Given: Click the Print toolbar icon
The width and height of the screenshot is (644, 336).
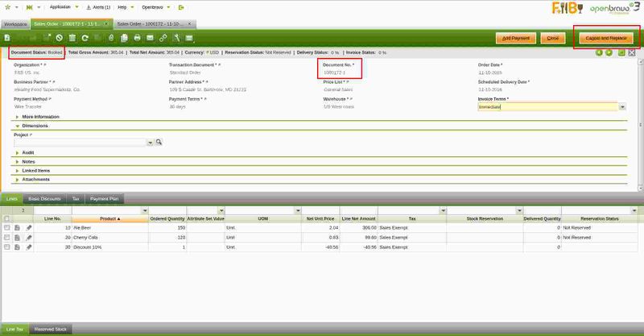Looking at the screenshot, I should pyautogui.click(x=137, y=38).
